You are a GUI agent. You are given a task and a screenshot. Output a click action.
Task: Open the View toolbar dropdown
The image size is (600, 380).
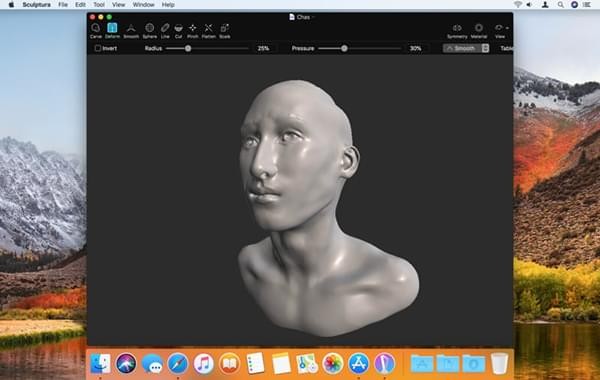pyautogui.click(x=501, y=31)
